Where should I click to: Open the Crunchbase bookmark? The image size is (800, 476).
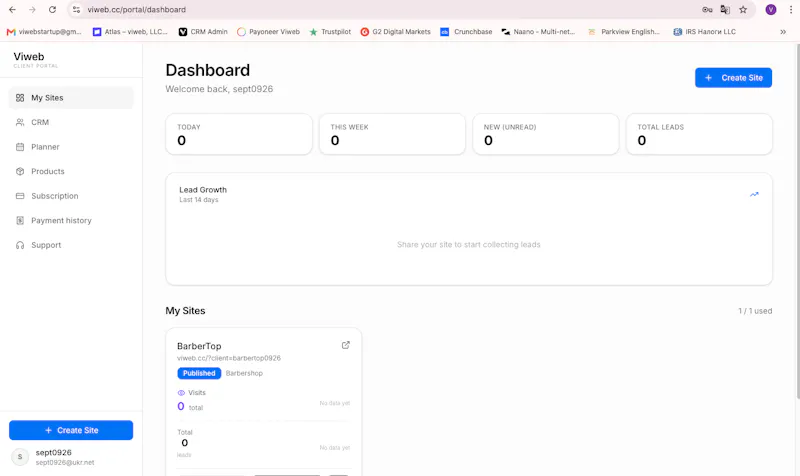tap(466, 32)
